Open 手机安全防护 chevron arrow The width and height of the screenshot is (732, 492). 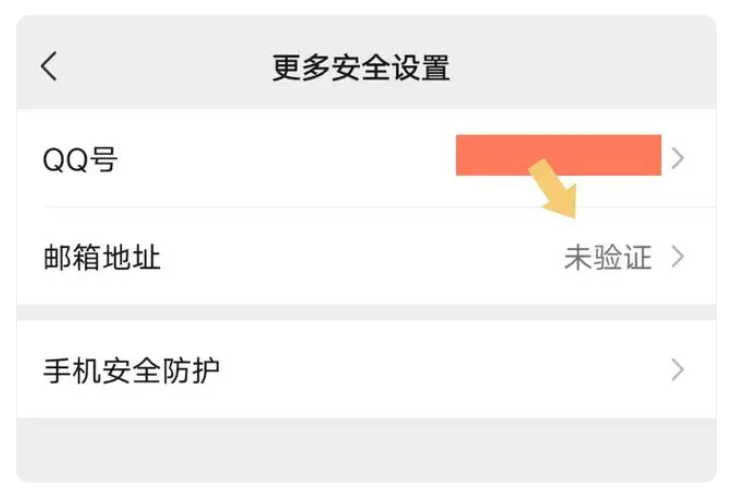(x=678, y=370)
